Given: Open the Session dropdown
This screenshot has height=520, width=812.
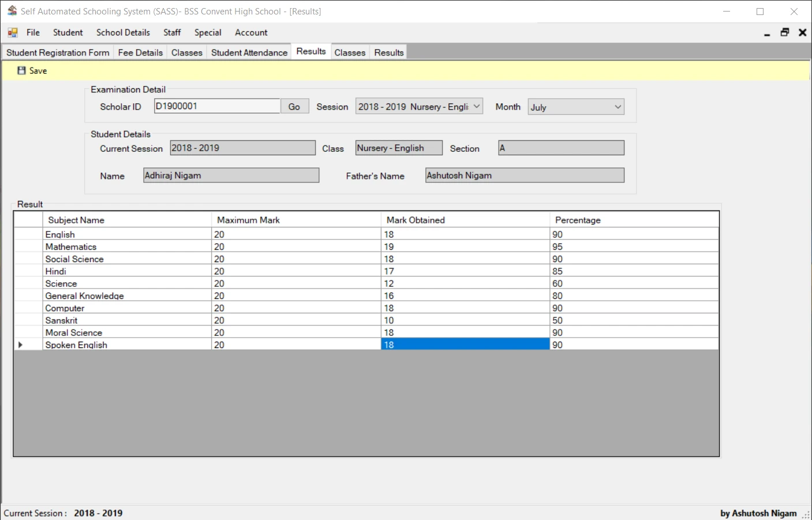Looking at the screenshot, I should (x=418, y=106).
